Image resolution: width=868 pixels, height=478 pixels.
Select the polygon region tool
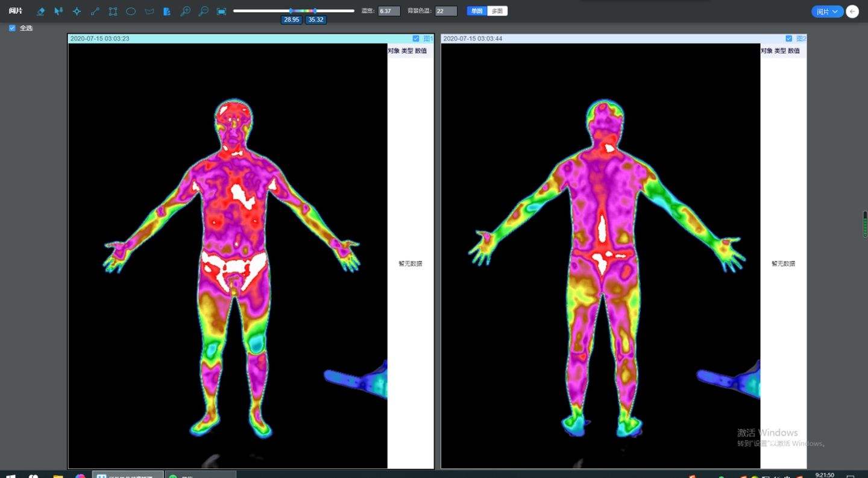(x=149, y=11)
